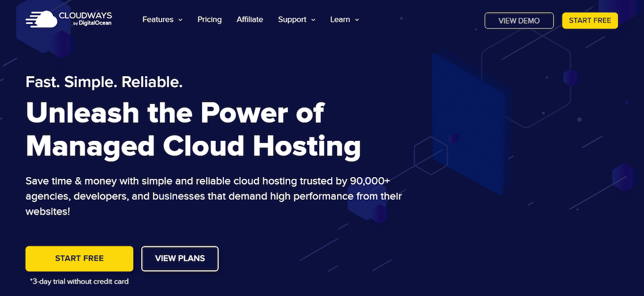Expand the chevron next to Features
This screenshot has height=296, width=644.
181,20
